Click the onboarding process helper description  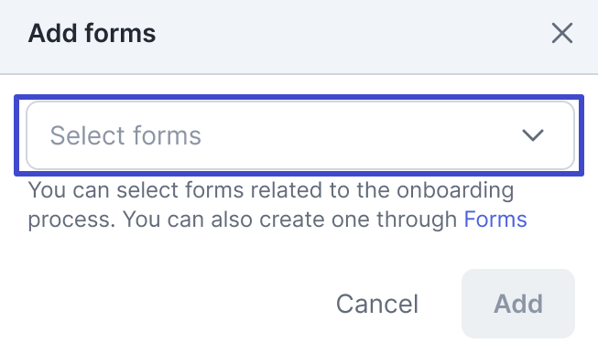pyautogui.click(x=277, y=205)
